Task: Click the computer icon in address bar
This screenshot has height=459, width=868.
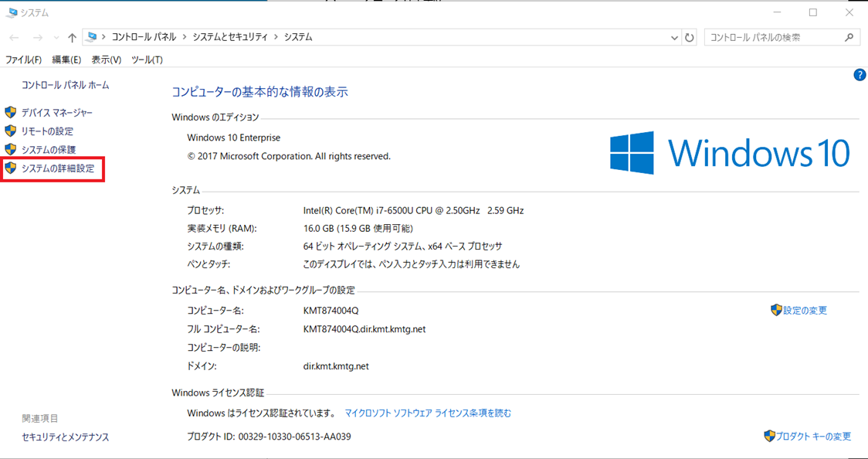Action: [92, 37]
